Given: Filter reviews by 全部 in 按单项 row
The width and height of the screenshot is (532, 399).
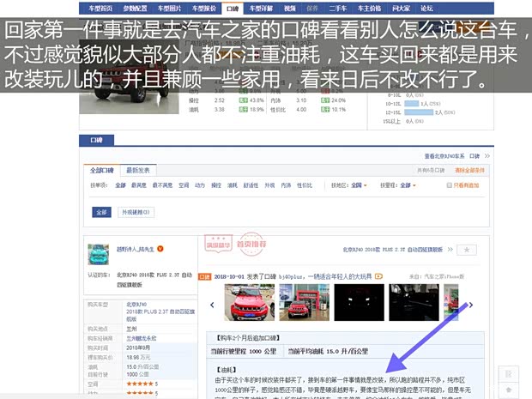Looking at the screenshot, I should pyautogui.click(x=120, y=185).
